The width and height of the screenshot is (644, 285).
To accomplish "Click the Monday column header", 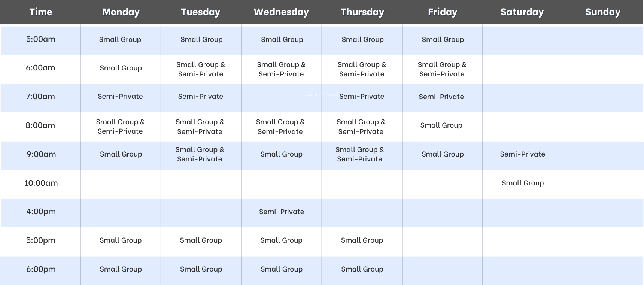I will [x=121, y=12].
